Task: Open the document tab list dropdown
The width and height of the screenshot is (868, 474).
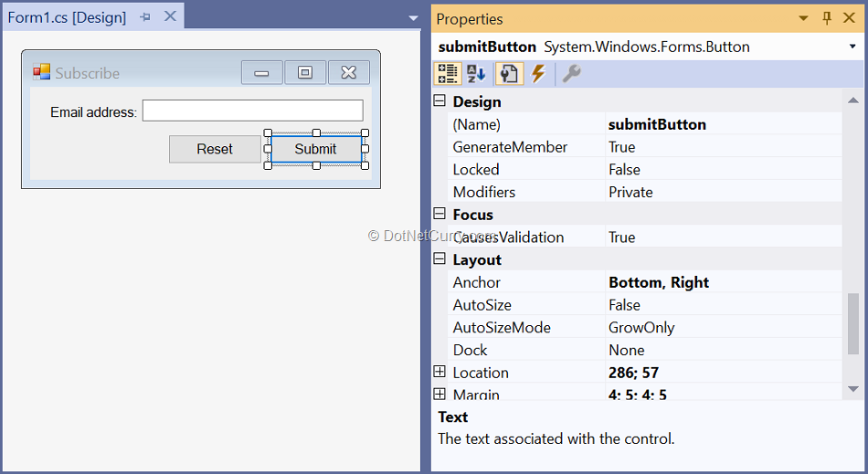Action: pos(413,18)
